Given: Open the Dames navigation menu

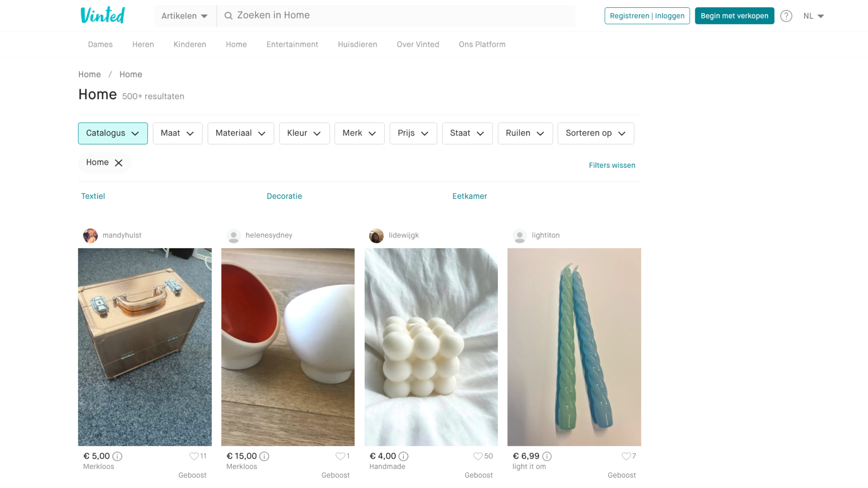Looking at the screenshot, I should click(100, 45).
